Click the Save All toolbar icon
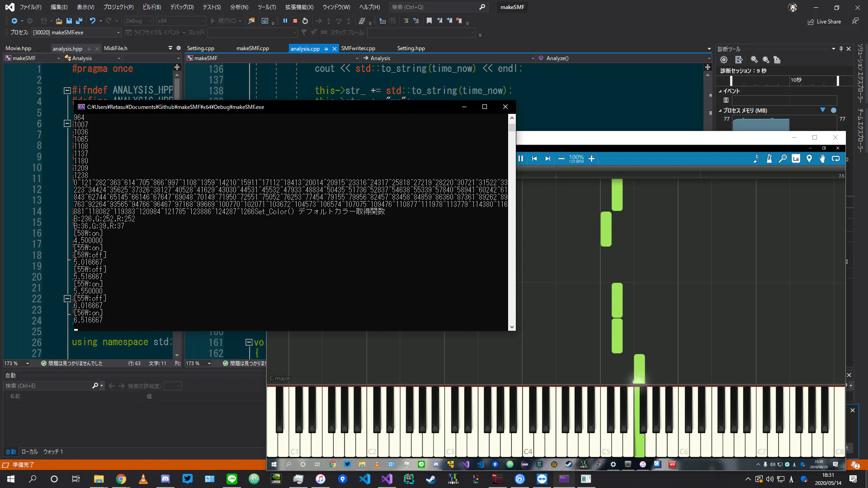Screen dimensions: 868x488 point(79,21)
